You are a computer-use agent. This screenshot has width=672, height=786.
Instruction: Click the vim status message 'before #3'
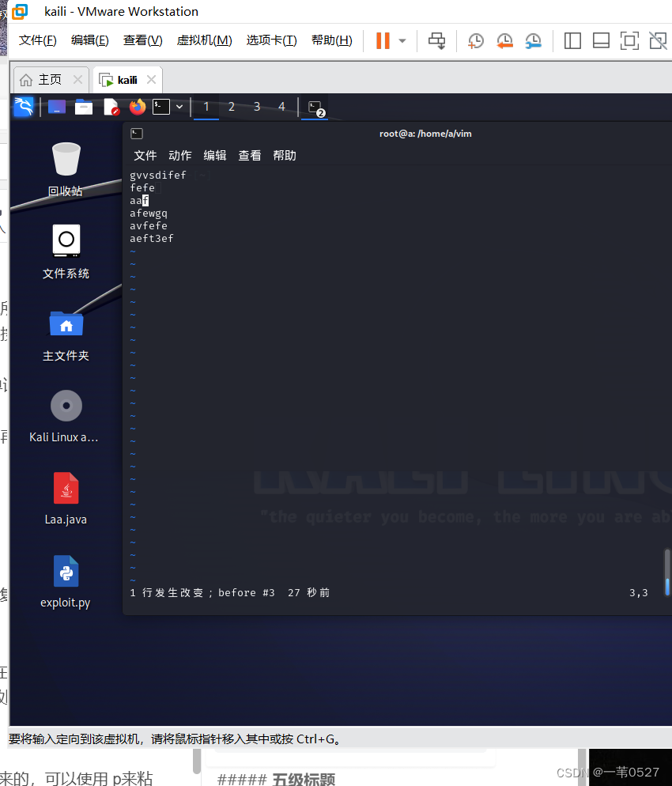pos(247,592)
